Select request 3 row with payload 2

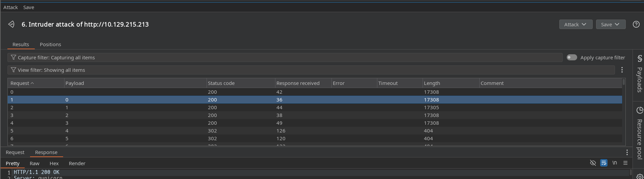point(315,115)
